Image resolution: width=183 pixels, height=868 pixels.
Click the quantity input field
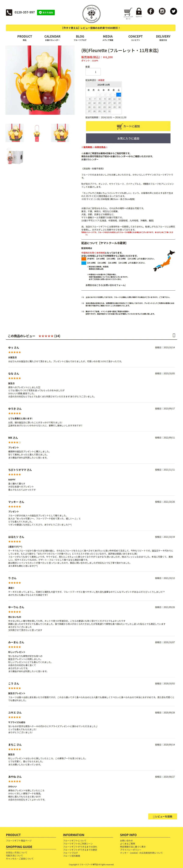(93, 72)
